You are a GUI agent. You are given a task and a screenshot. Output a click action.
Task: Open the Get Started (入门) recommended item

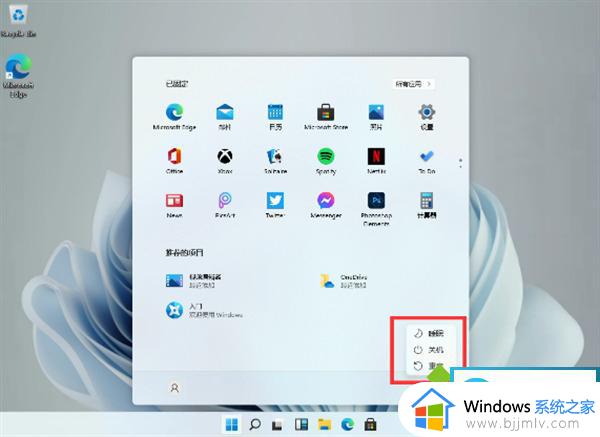click(x=204, y=310)
